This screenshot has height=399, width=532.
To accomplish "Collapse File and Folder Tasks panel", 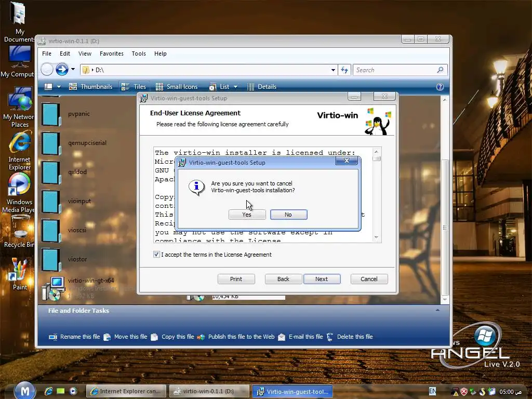I will [437, 310].
